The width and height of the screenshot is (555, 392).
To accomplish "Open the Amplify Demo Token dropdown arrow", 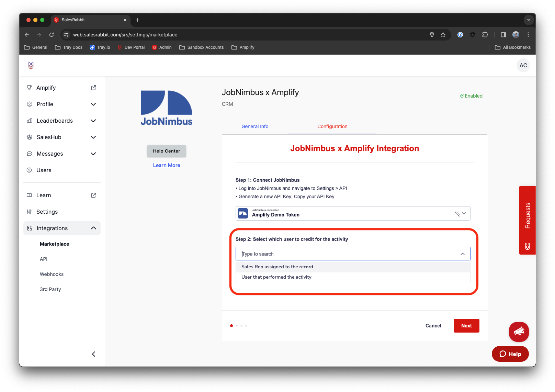I will coord(464,213).
